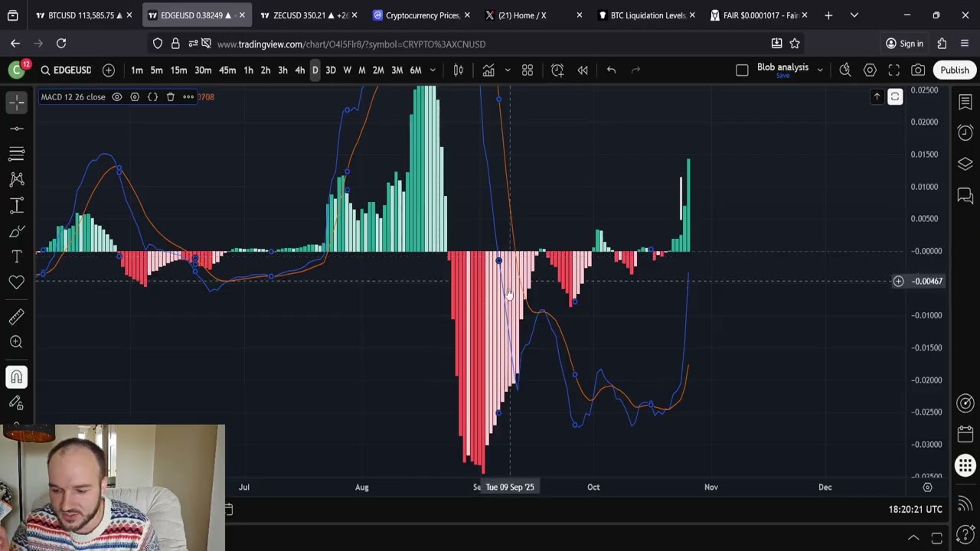Viewport: 980px width, 551px height.
Task: Open BTC Liquidation Levels tab
Action: pyautogui.click(x=647, y=15)
